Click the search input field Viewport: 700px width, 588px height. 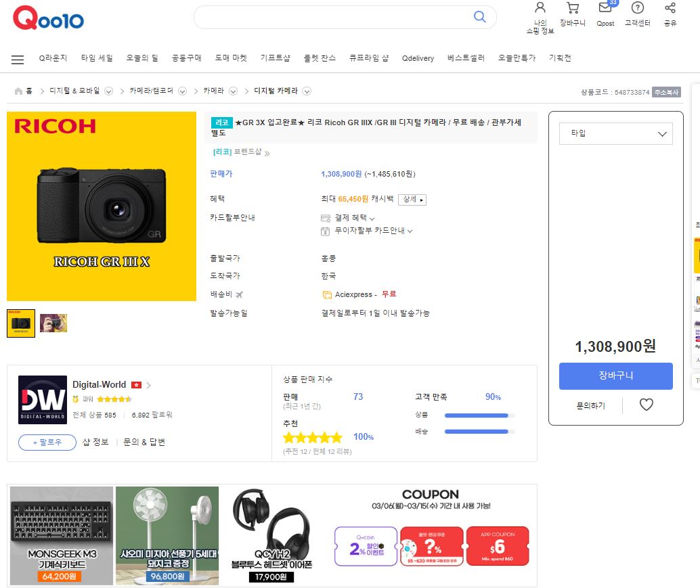[x=332, y=17]
